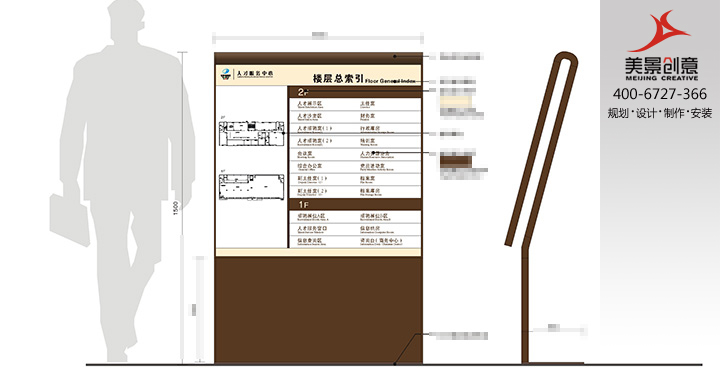Click the last right directory row under 1F

click(x=388, y=241)
